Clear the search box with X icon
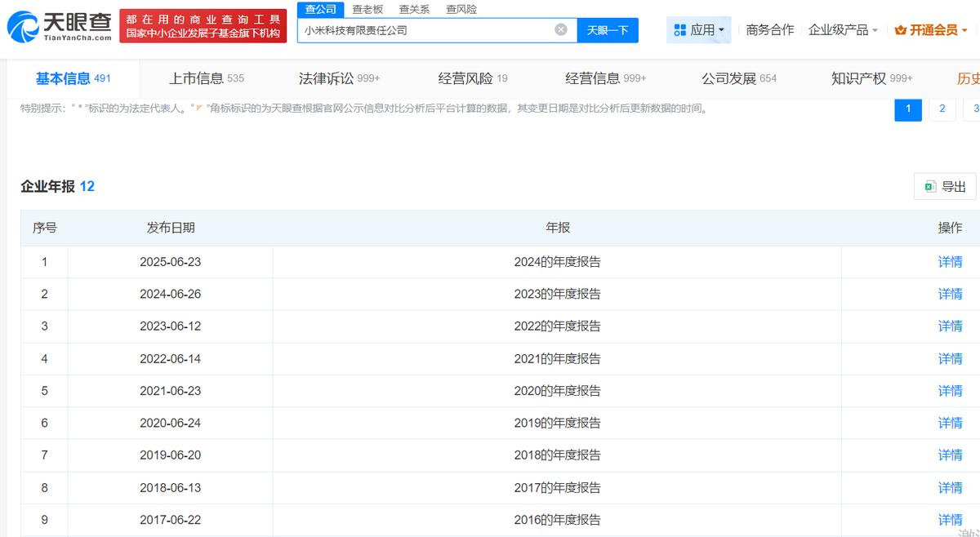Screen dimensions: 980x537 [561, 30]
